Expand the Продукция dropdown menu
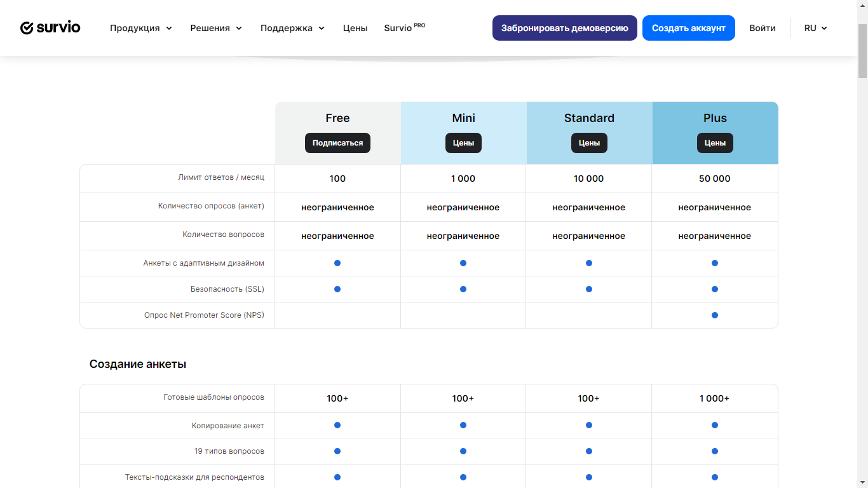868x488 pixels. (x=140, y=28)
